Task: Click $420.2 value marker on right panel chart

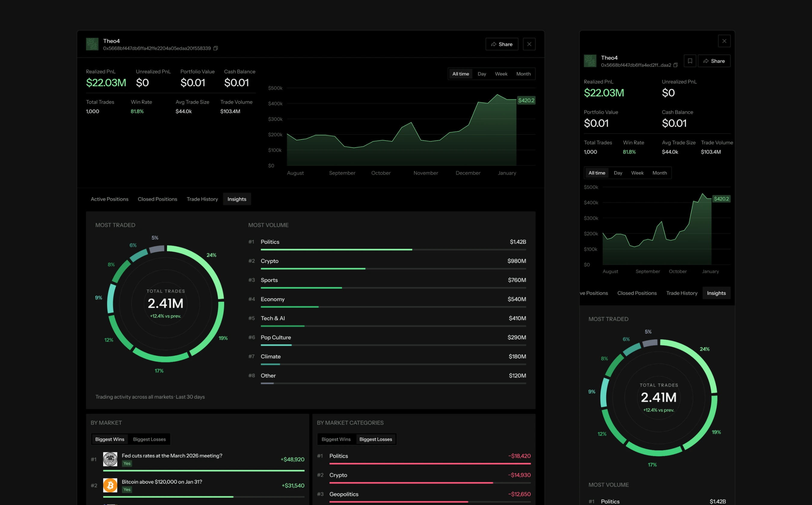Action: point(721,199)
